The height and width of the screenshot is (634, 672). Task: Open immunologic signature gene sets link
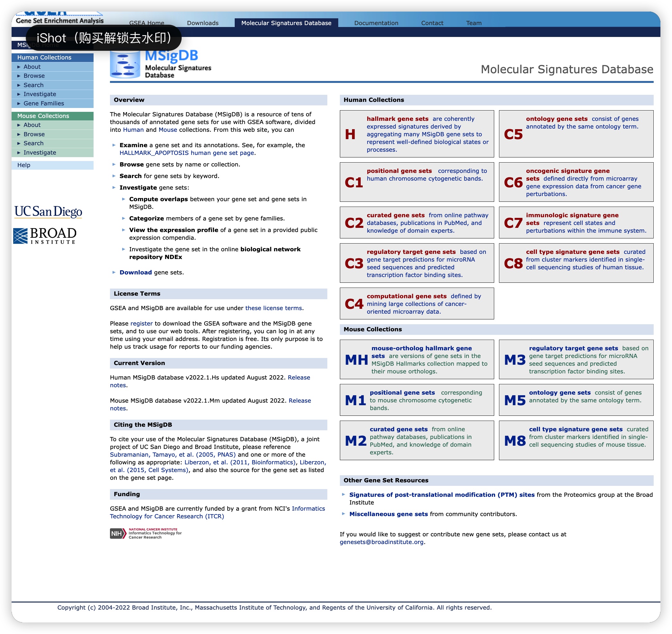(572, 219)
